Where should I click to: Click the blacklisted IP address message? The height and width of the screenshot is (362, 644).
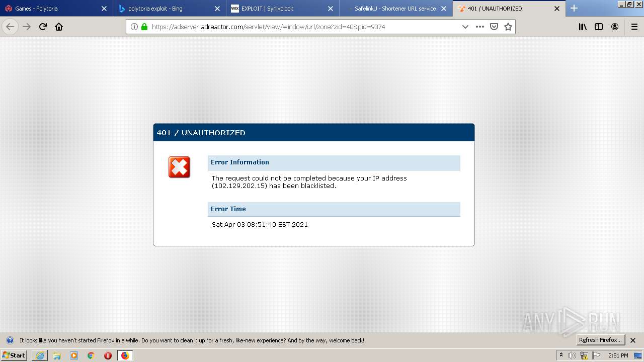[309, 182]
